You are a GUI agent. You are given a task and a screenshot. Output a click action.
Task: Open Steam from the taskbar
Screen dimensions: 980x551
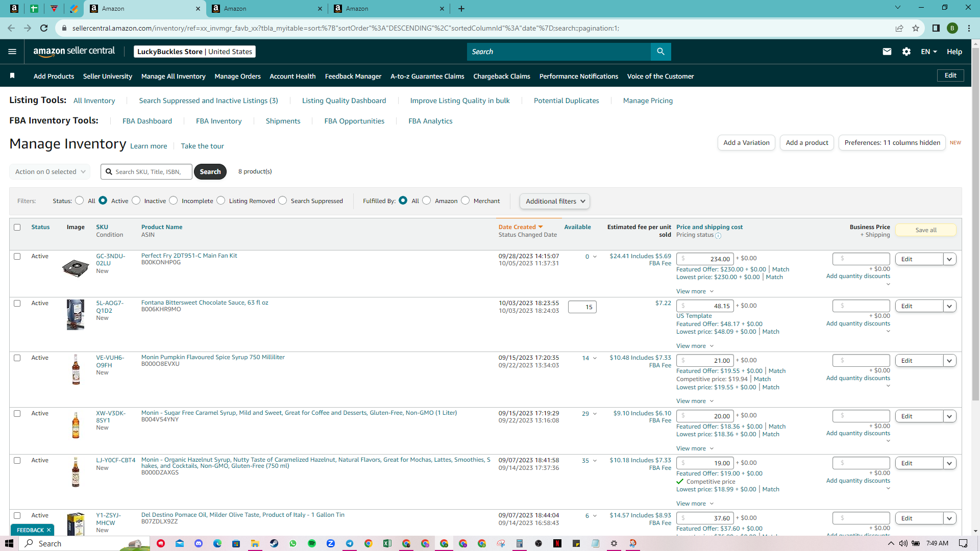point(274,543)
